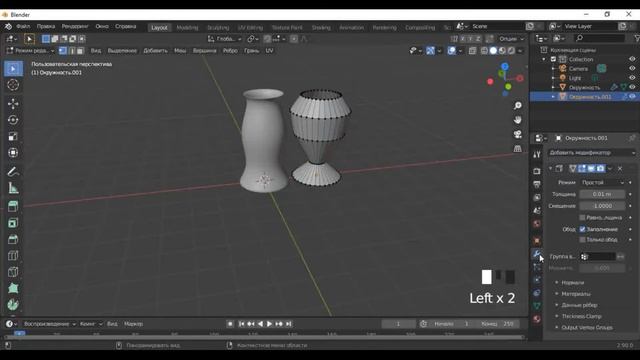
Task: Select the Move tool
Action: coord(13,104)
